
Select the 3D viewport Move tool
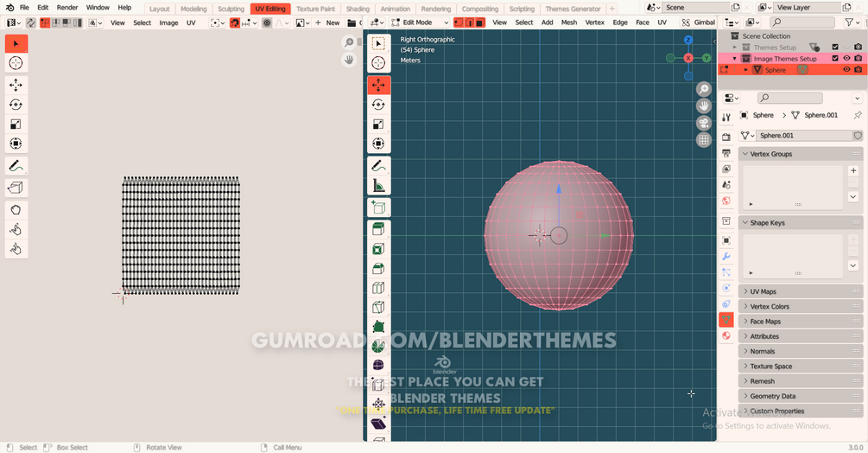coord(378,86)
